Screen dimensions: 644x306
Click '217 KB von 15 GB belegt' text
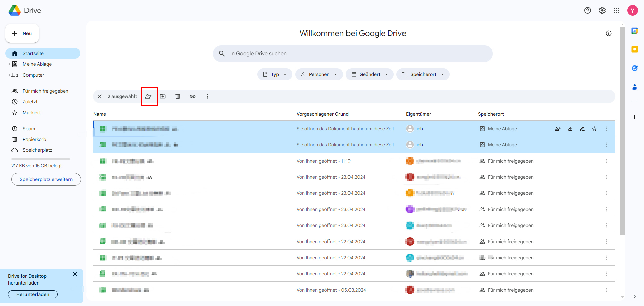pyautogui.click(x=37, y=166)
